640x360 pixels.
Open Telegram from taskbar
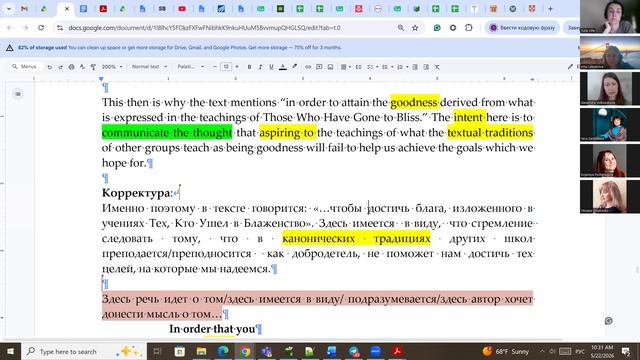[x=353, y=351]
